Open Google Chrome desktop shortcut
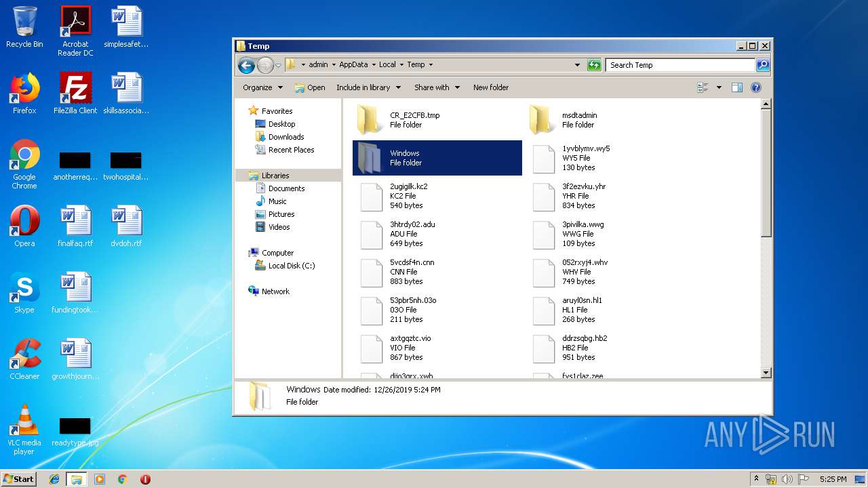This screenshot has height=488, width=868. coord(24,164)
